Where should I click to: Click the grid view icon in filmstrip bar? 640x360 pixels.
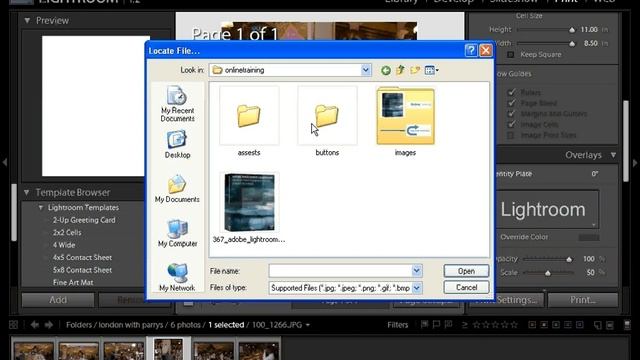click(x=13, y=325)
